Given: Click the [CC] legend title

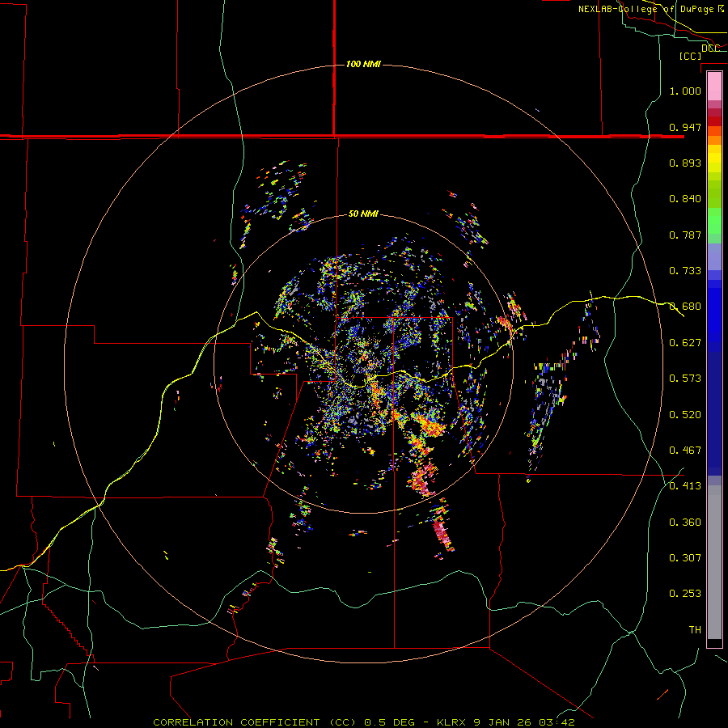Looking at the screenshot, I should tap(691, 56).
